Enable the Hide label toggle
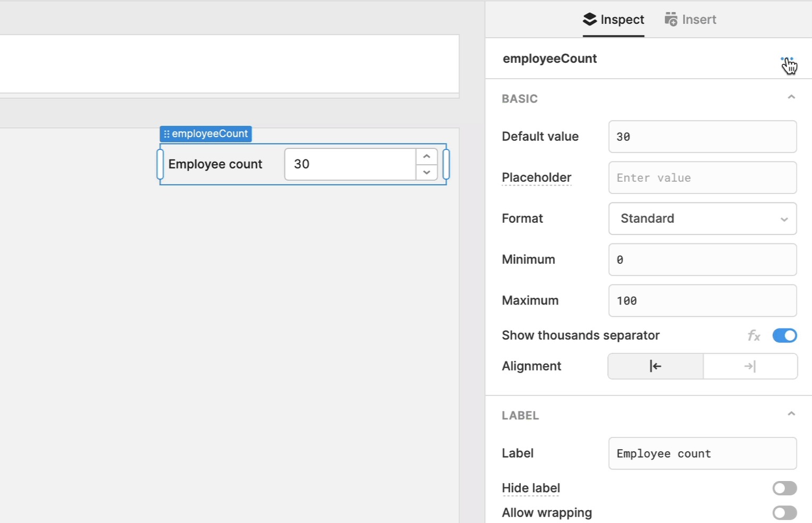The height and width of the screenshot is (523, 812). (784, 488)
